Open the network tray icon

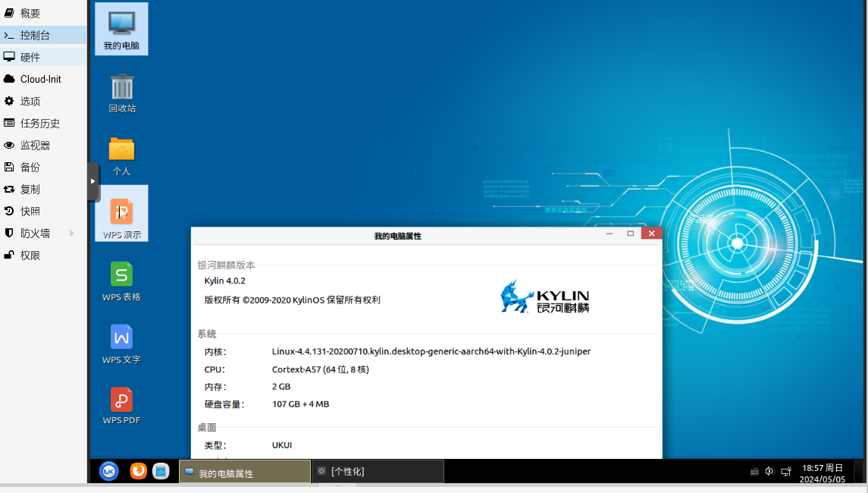pyautogui.click(x=786, y=472)
